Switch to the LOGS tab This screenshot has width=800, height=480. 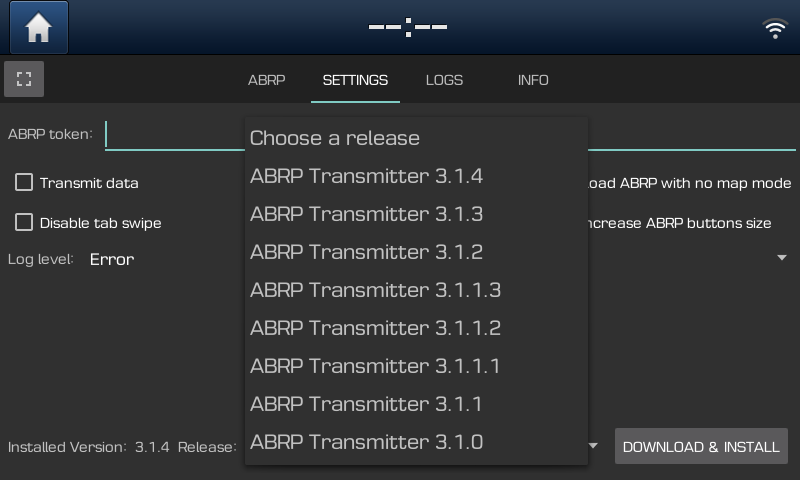click(444, 80)
